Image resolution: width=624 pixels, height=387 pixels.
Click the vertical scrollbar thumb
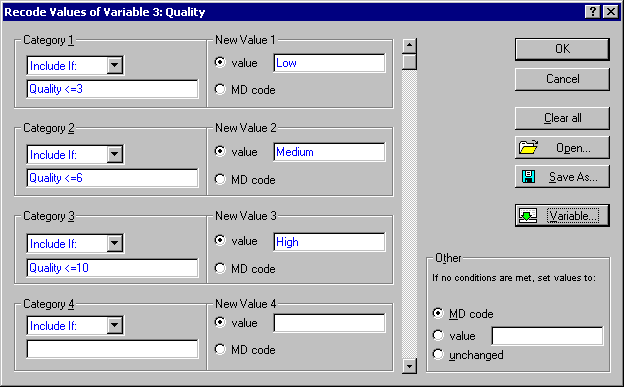click(409, 62)
